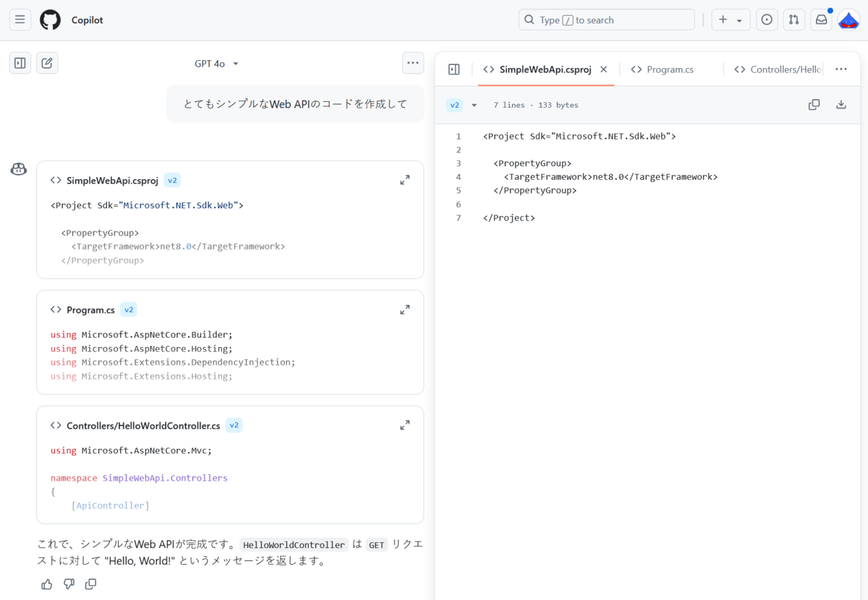The width and height of the screenshot is (868, 600).
Task: Click the Program.cs card title
Action: (90, 310)
